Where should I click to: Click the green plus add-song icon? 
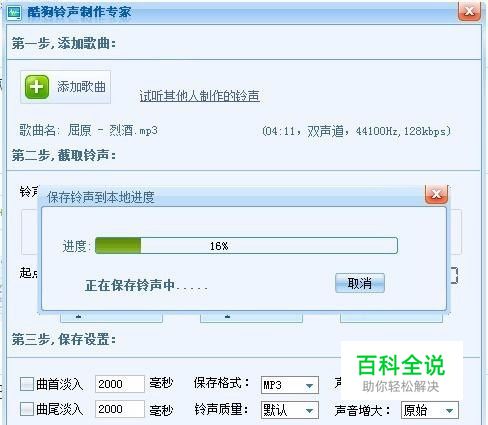click(37, 87)
